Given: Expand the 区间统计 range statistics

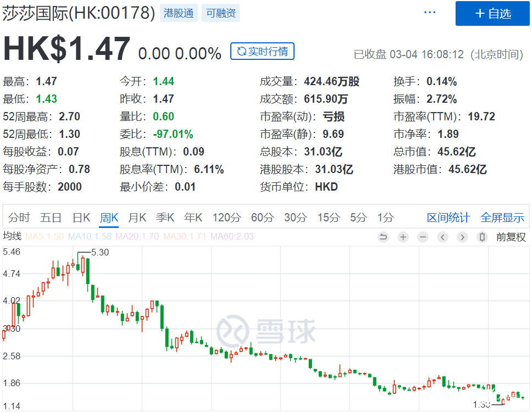Looking at the screenshot, I should point(448,218).
